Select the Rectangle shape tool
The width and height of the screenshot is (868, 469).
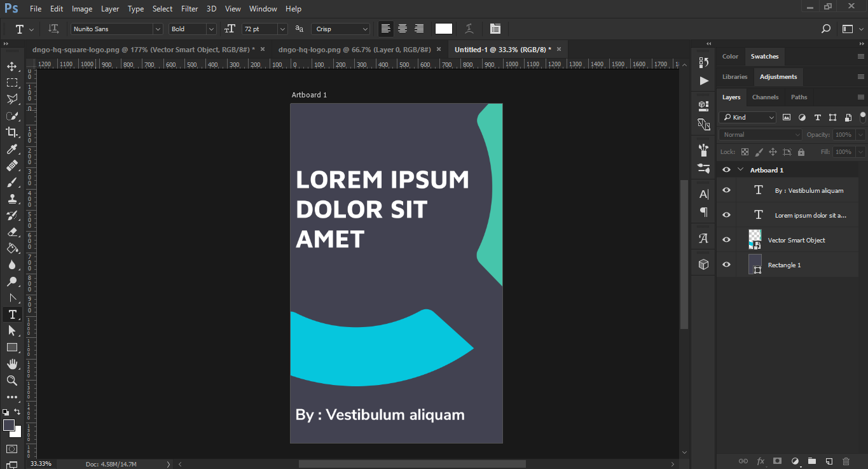(12, 347)
